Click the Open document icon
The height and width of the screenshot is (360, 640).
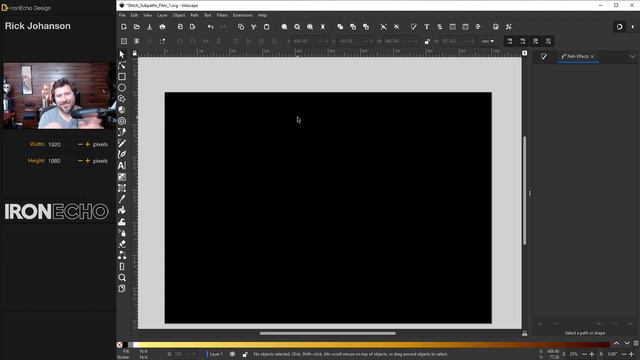pos(137,27)
